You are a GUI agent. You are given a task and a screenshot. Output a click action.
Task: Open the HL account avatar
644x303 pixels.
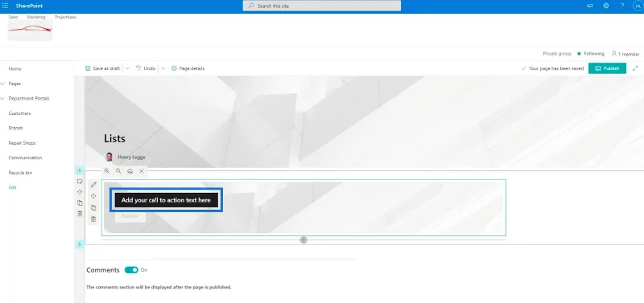coord(638,6)
